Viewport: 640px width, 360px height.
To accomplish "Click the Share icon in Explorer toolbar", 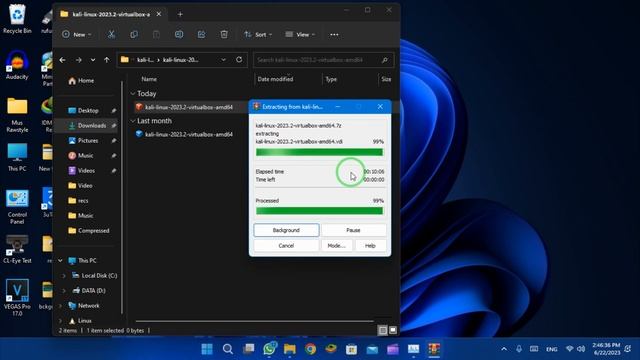I will pos(201,35).
